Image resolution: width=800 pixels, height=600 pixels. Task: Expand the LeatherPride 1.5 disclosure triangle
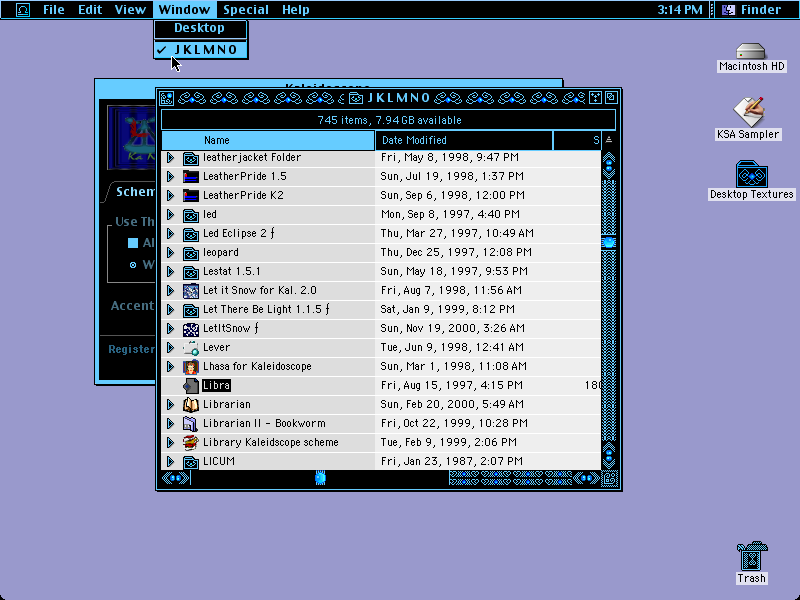pyautogui.click(x=170, y=177)
